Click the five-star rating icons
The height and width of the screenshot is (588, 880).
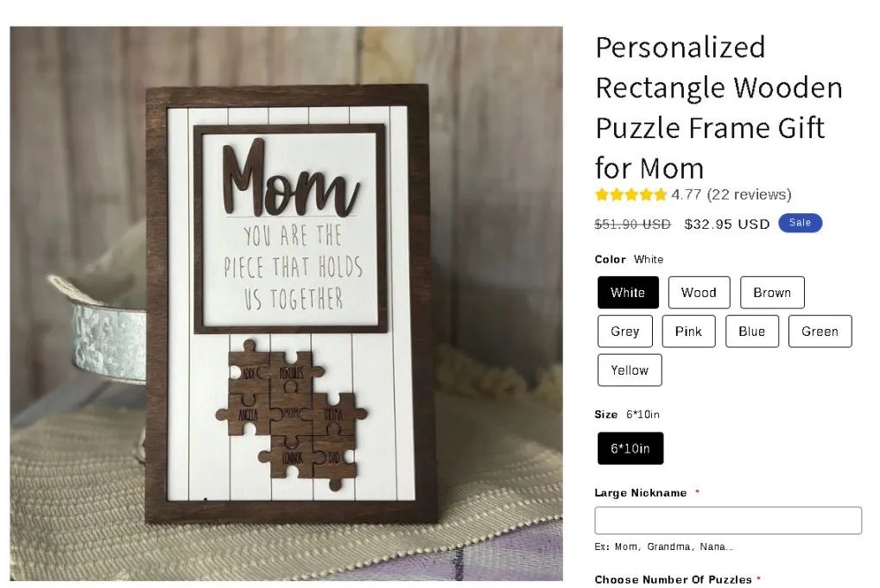tap(630, 195)
